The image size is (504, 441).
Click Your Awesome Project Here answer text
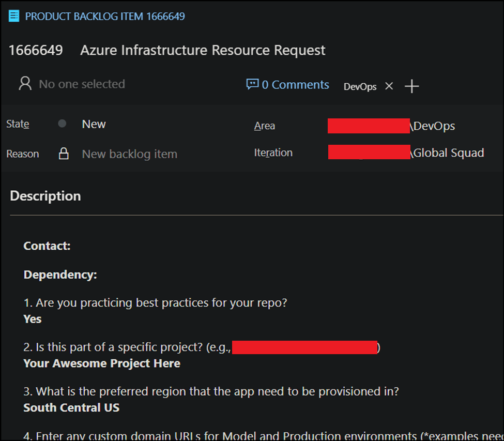[102, 363]
